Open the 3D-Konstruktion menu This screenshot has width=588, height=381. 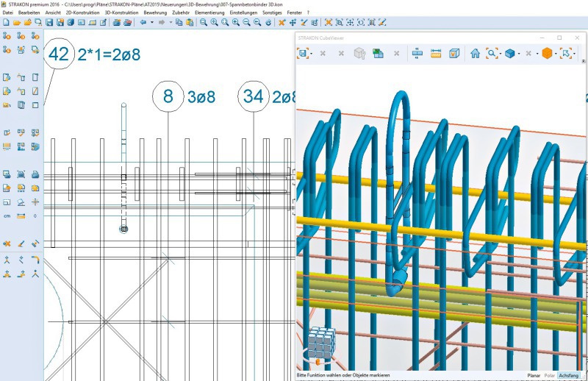coord(121,13)
